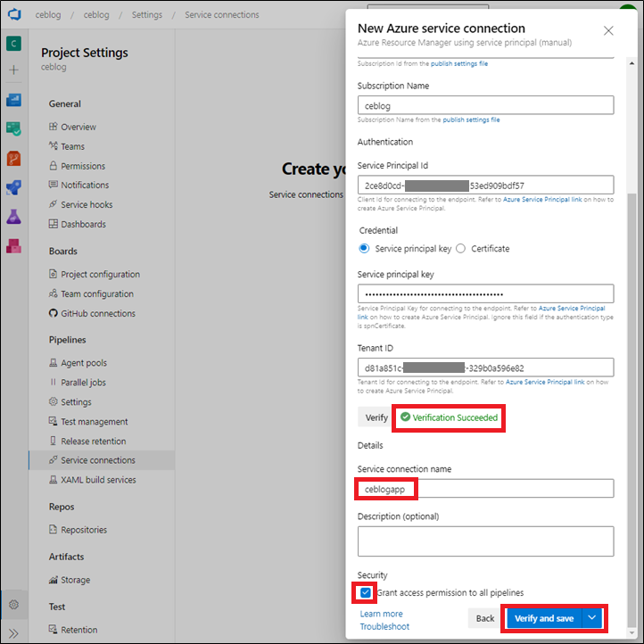Close the New Azure service connection panel
This screenshot has width=644, height=644.
608,31
